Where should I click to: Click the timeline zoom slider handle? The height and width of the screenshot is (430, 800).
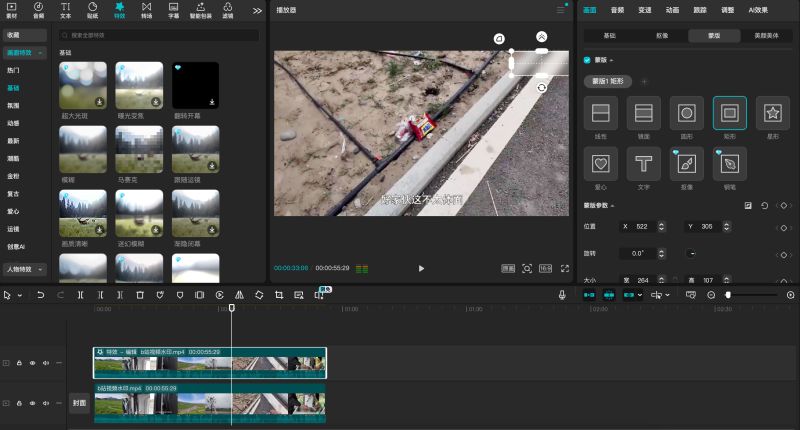[728, 295]
